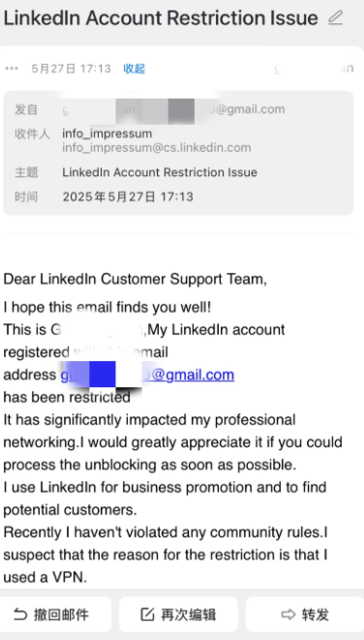
Task: Open the blue @gmail.com link in the body
Action: click(147, 375)
